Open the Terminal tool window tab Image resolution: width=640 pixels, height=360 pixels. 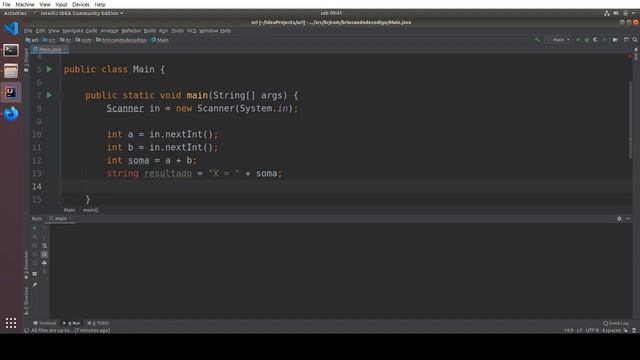point(44,323)
